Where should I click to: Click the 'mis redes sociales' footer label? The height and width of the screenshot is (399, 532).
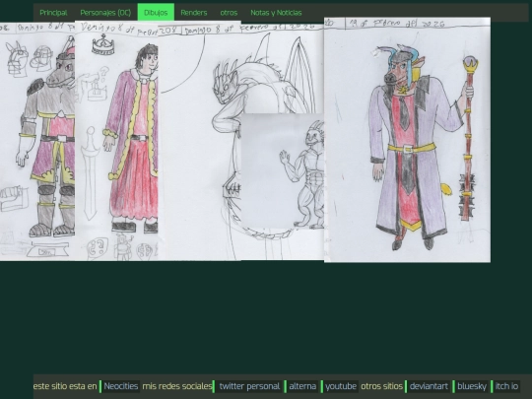177,386
